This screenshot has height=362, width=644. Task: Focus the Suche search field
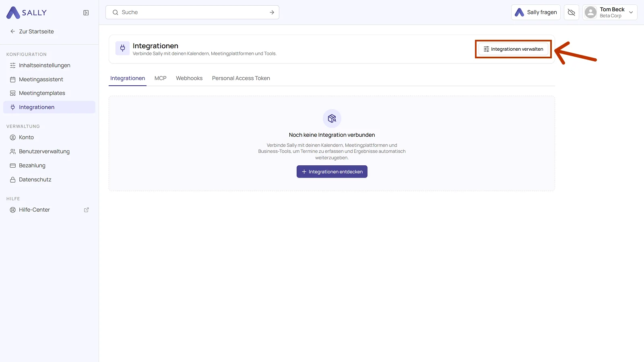pyautogui.click(x=192, y=12)
